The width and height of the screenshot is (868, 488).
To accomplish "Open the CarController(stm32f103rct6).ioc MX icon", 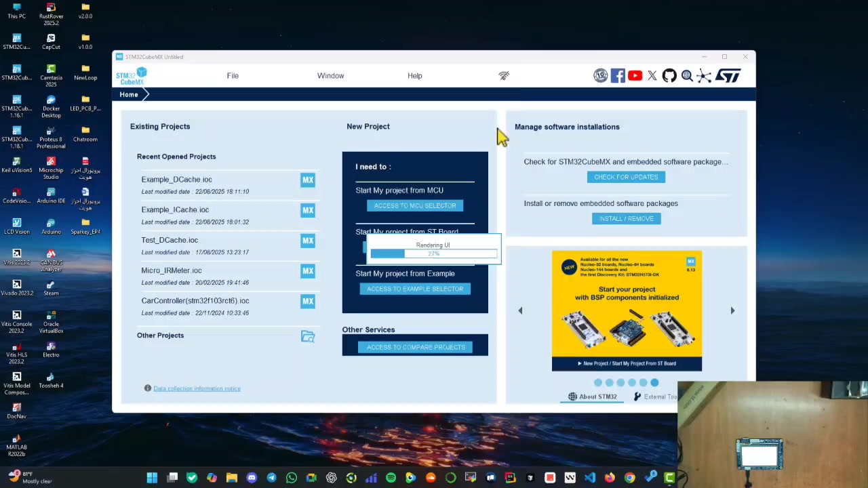I will [x=308, y=302].
